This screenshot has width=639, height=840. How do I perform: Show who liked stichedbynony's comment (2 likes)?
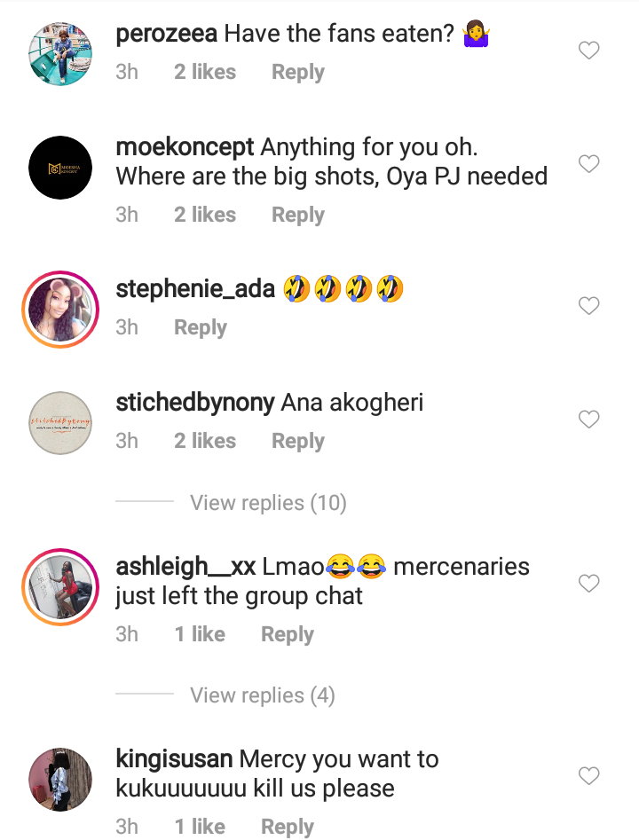(x=205, y=441)
